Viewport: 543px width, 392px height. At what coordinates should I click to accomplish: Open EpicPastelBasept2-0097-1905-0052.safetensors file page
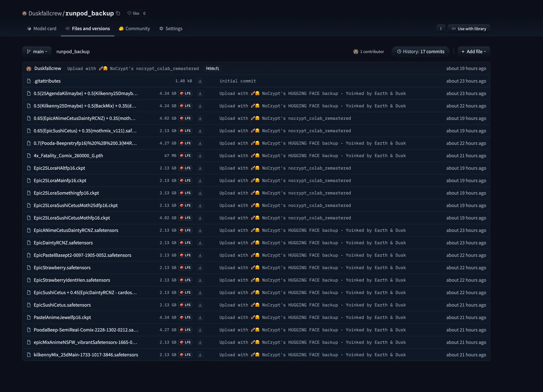[x=82, y=255]
